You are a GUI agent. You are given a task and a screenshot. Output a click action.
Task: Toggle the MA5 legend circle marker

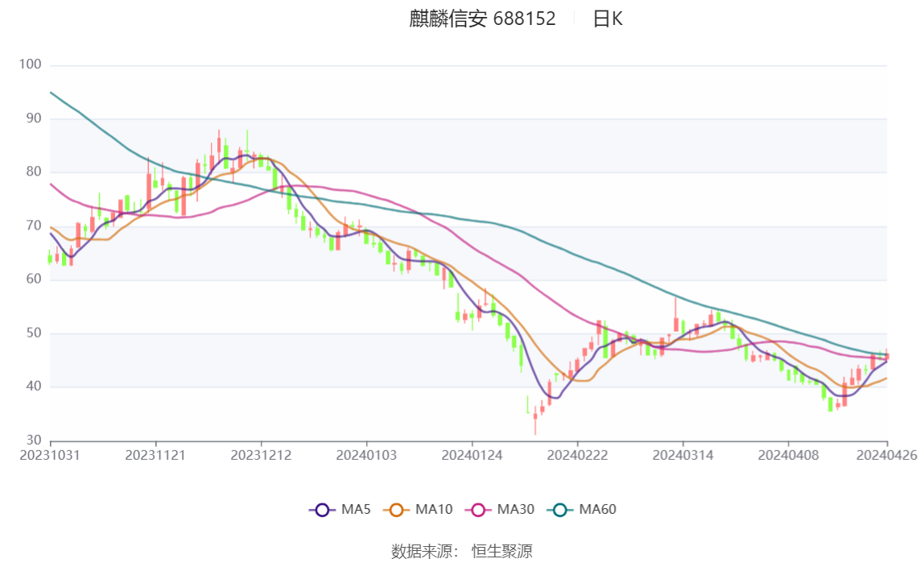[x=322, y=510]
